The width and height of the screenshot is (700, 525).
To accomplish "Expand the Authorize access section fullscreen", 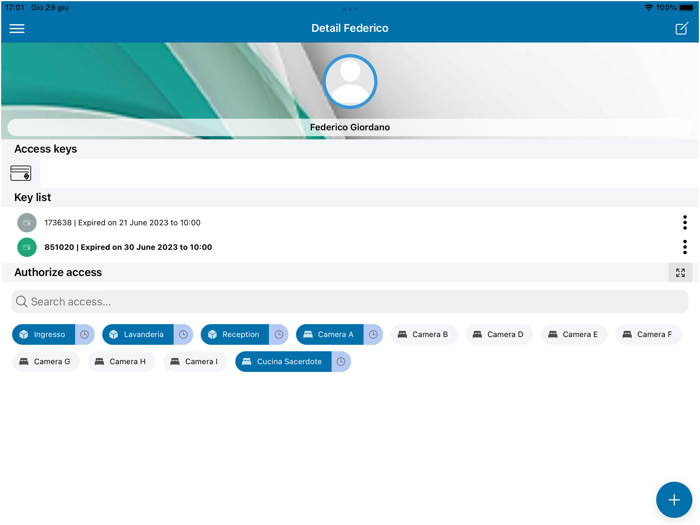I will (680, 272).
